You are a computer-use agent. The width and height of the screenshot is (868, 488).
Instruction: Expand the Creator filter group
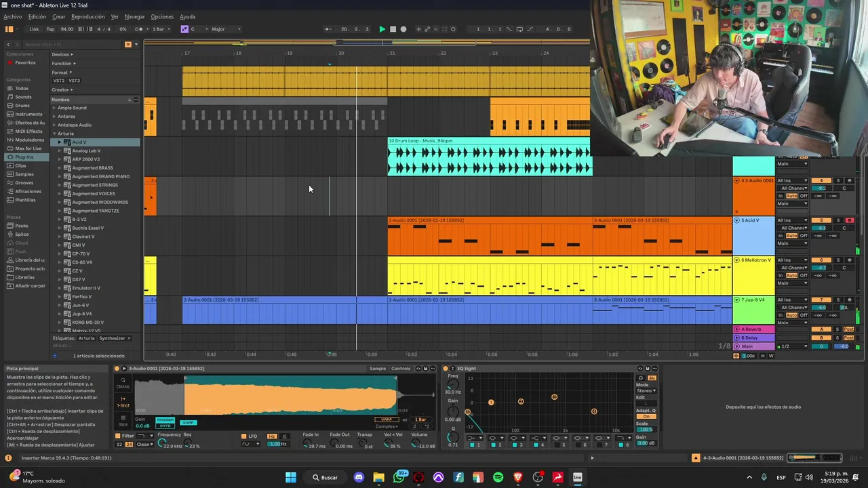pos(62,89)
